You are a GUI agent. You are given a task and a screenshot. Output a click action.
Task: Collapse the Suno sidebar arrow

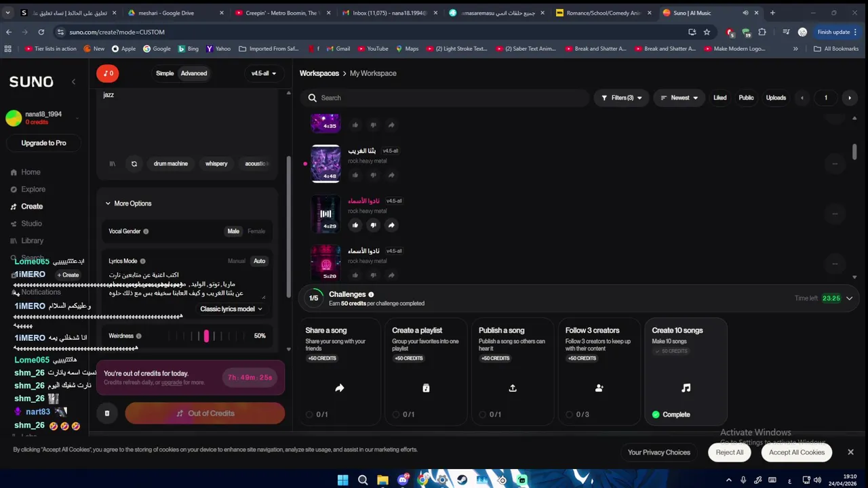point(73,82)
